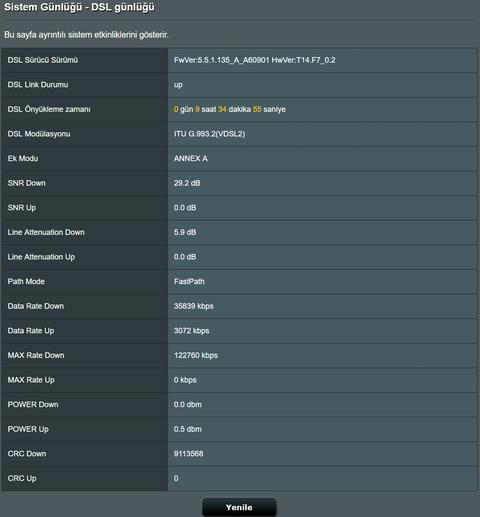Click the 'POWER Up' label
The height and width of the screenshot is (517, 480).
(x=28, y=429)
